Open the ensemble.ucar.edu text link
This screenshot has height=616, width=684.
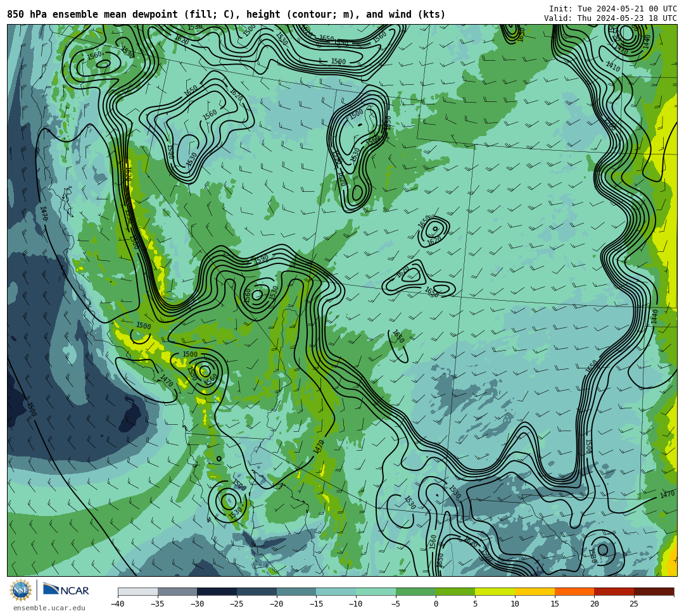click(x=49, y=608)
